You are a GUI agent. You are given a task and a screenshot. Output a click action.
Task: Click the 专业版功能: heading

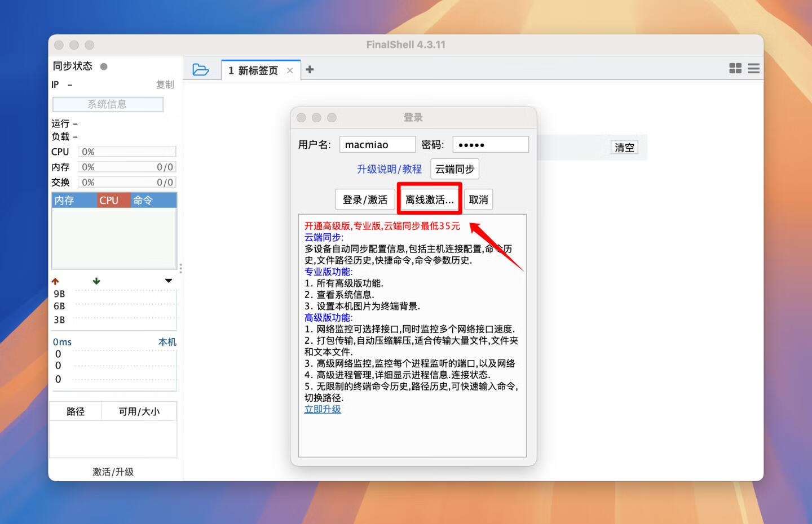pyautogui.click(x=329, y=272)
